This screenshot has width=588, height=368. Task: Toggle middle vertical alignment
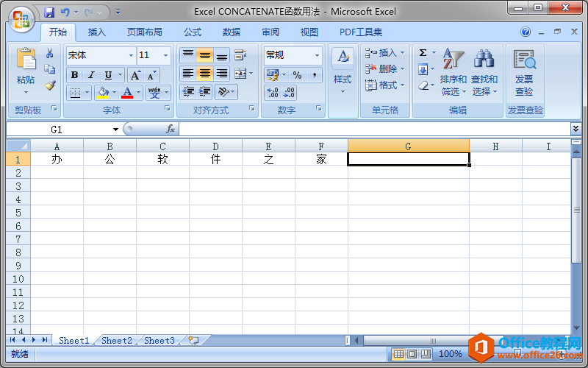205,55
